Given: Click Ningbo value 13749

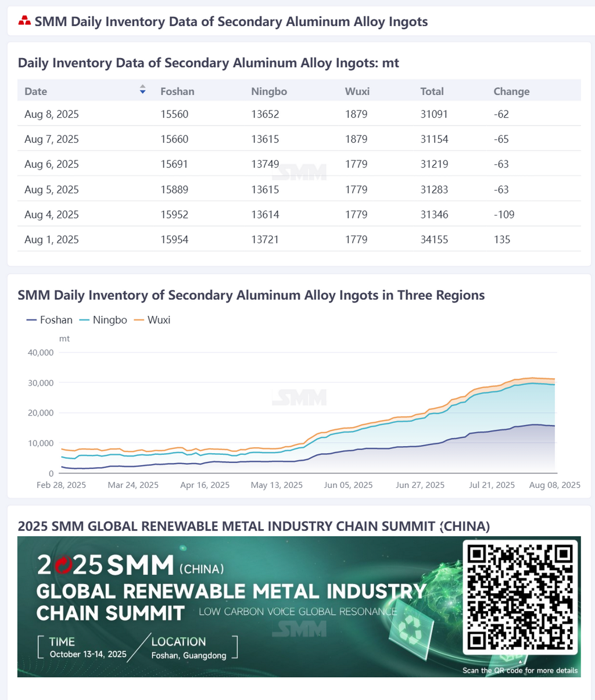Looking at the screenshot, I should click(x=265, y=164).
